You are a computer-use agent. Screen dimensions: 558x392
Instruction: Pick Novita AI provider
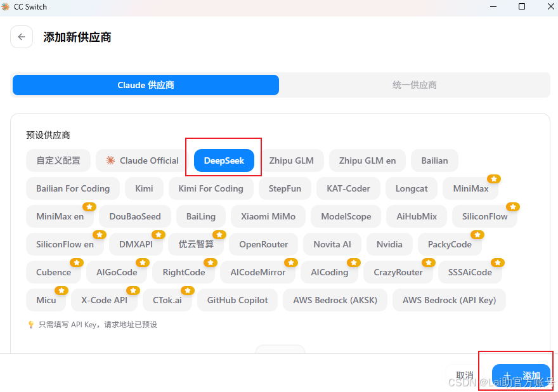coord(332,244)
